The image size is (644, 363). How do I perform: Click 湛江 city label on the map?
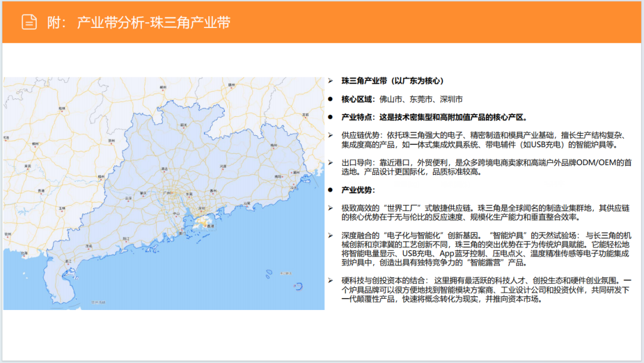[68, 261]
